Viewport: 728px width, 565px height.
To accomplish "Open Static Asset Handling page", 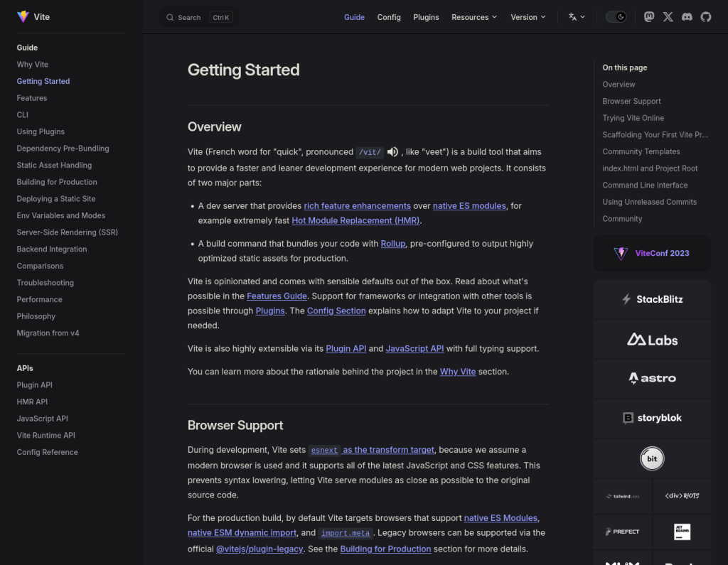I will point(54,166).
